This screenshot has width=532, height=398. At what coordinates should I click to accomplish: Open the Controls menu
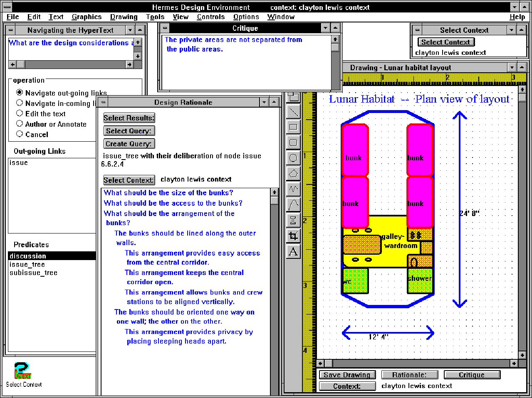[x=211, y=17]
